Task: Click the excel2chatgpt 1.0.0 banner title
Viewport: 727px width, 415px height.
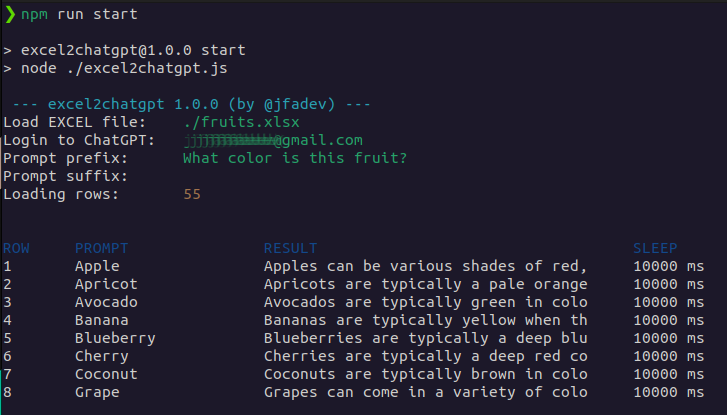Action: click(191, 104)
